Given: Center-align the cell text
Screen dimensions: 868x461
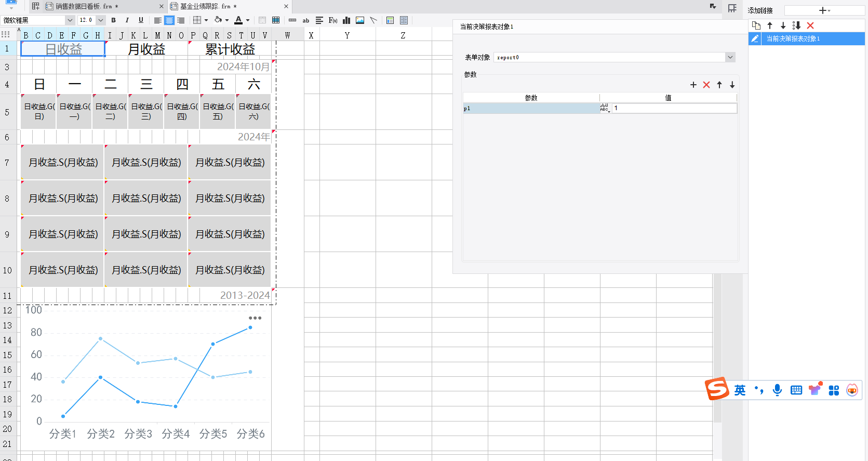Looking at the screenshot, I should 169,20.
